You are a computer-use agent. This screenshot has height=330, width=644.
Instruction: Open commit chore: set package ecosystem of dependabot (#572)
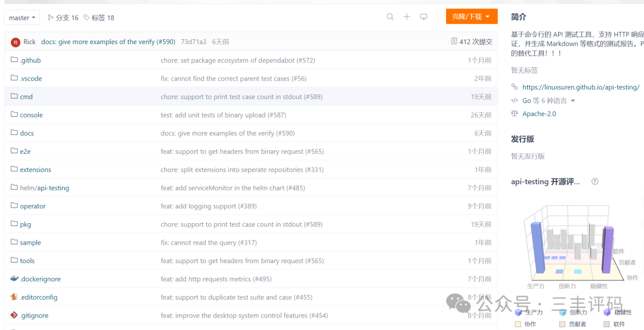click(238, 60)
